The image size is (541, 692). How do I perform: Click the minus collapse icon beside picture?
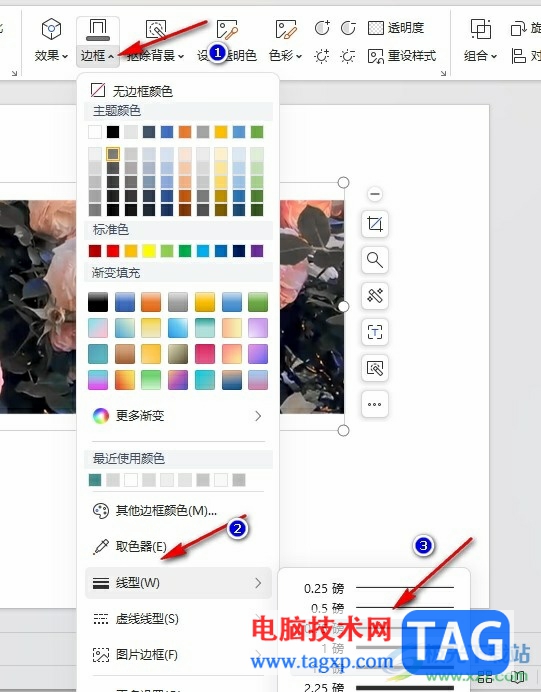pyautogui.click(x=375, y=194)
